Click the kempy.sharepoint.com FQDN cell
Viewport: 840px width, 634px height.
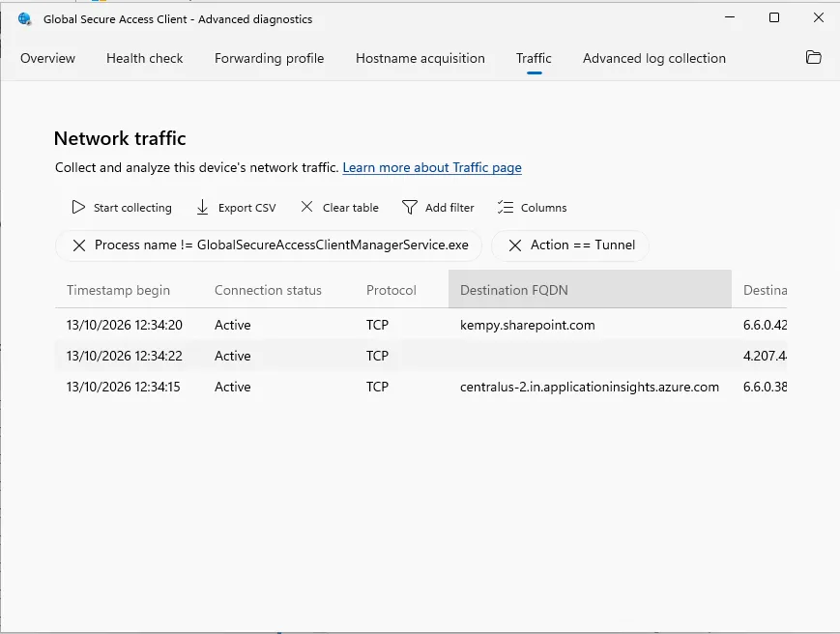pyautogui.click(x=527, y=325)
